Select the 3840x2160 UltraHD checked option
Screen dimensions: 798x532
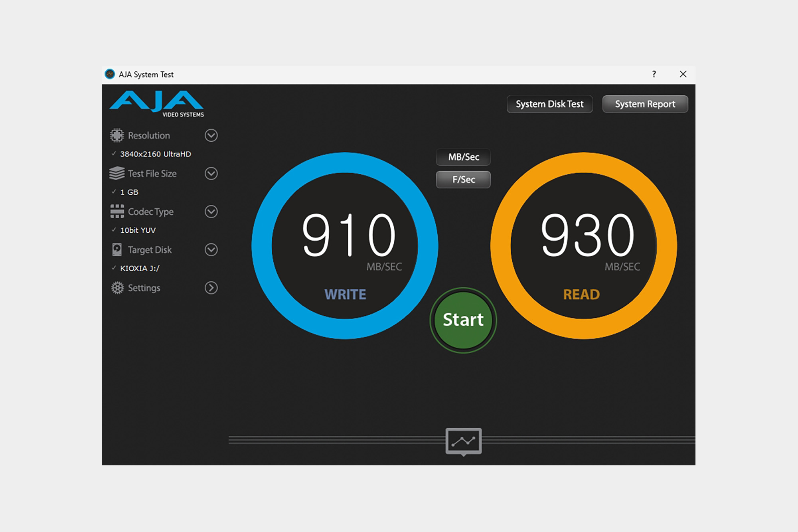(155, 154)
